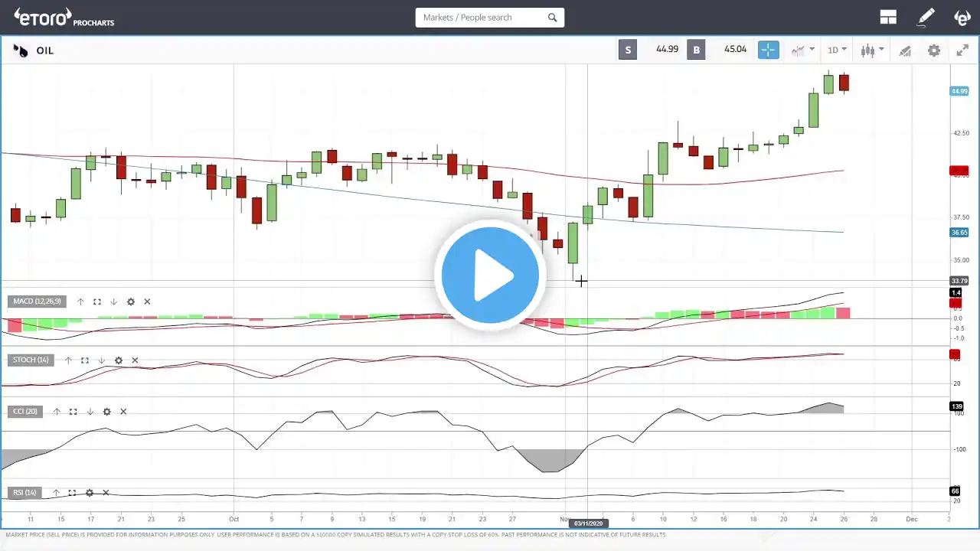This screenshot has height=551, width=980.
Task: Open the 1D timeframe dropdown
Action: pyautogui.click(x=837, y=51)
